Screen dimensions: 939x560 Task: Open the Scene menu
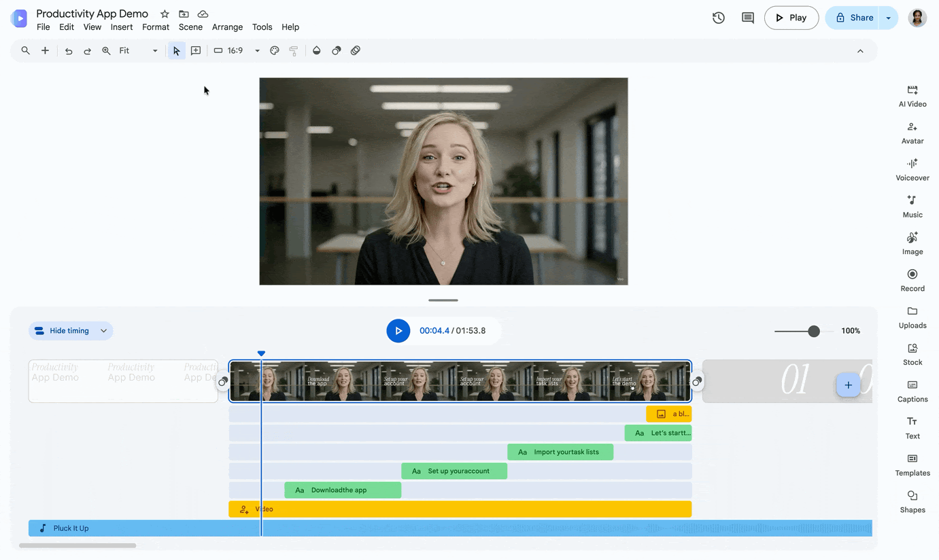[190, 27]
